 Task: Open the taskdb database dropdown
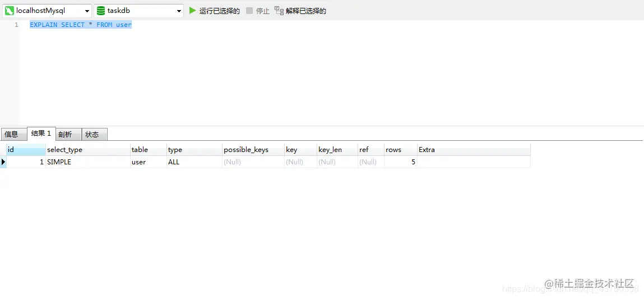138,11
